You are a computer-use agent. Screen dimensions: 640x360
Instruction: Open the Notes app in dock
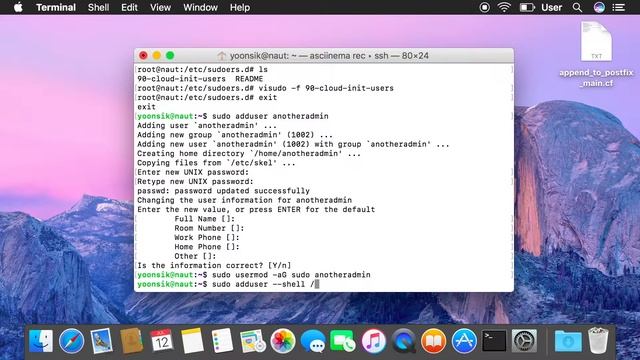192,340
